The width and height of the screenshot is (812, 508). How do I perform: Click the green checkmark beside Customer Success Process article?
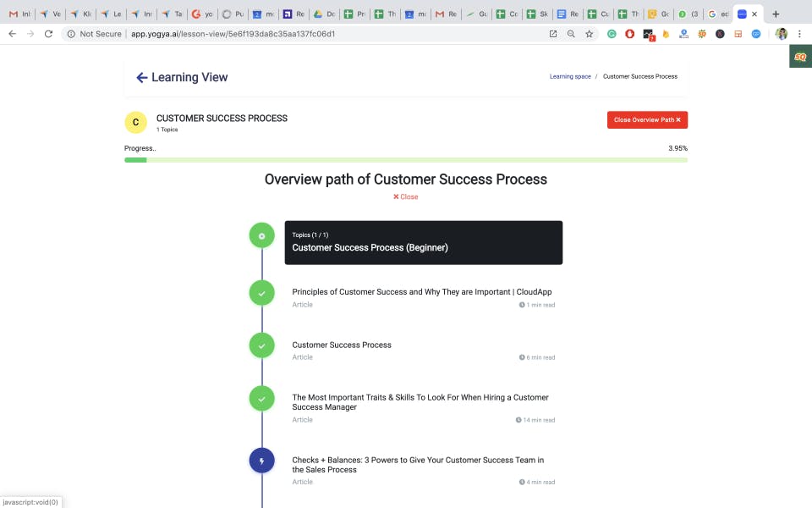click(x=262, y=345)
